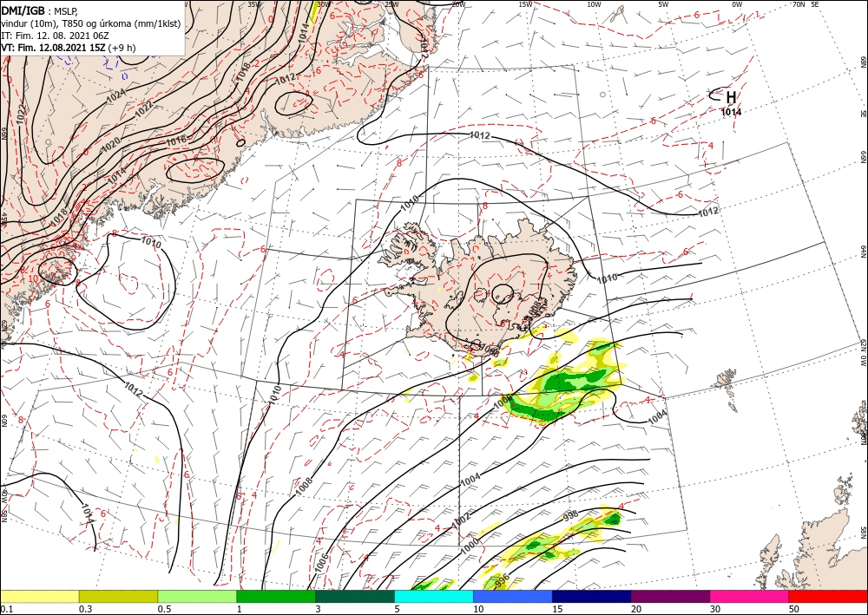Click the 998 isobar label
The width and height of the screenshot is (868, 615).
click(570, 516)
